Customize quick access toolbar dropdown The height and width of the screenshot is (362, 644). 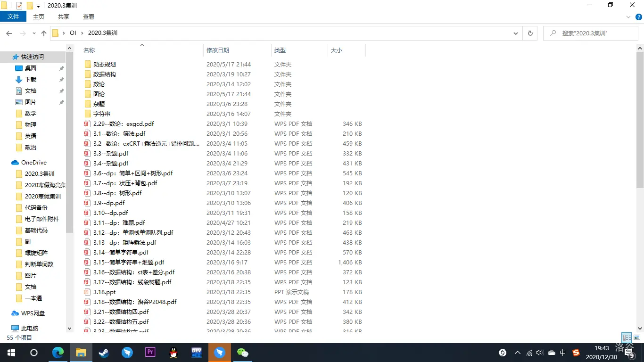click(38, 6)
